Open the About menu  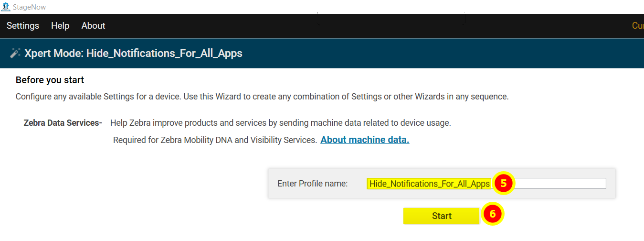point(93,26)
